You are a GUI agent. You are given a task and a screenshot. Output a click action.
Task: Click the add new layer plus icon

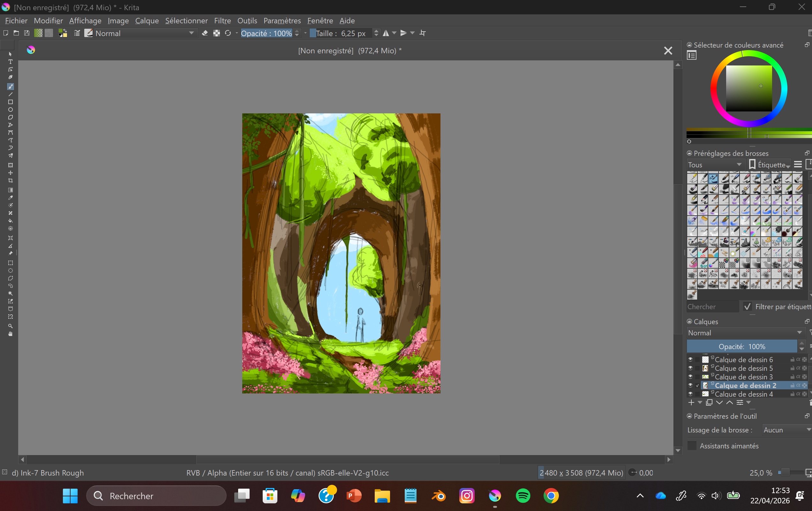point(691,402)
